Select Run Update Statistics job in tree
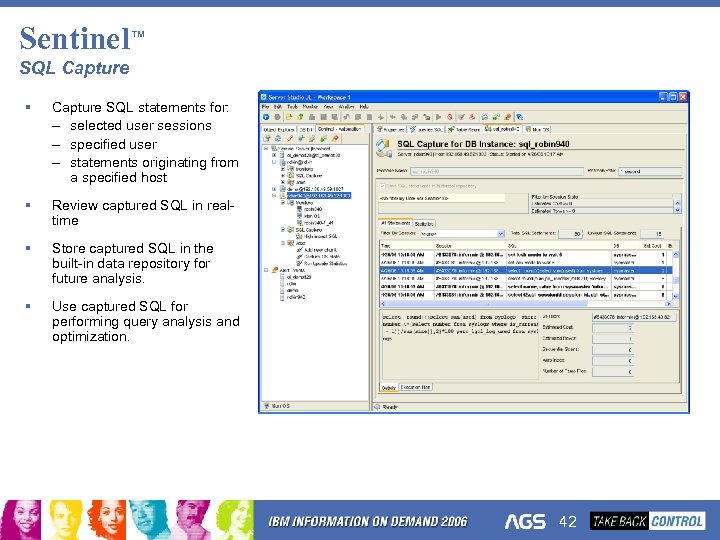 (326, 264)
